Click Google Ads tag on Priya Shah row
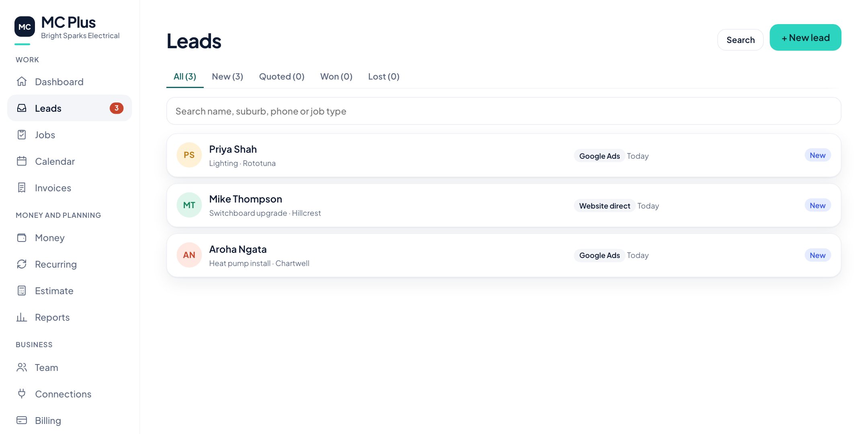 click(x=600, y=156)
